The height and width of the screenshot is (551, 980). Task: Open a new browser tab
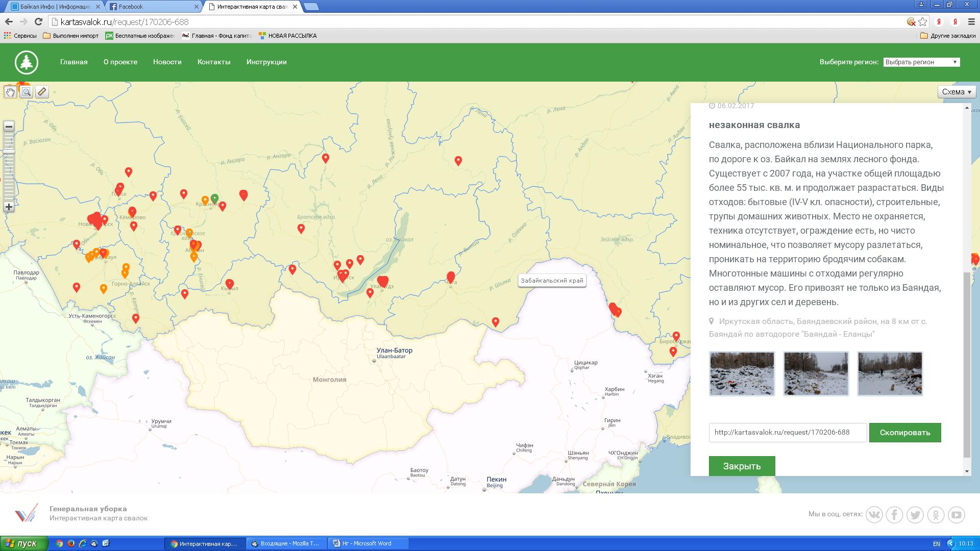[311, 7]
